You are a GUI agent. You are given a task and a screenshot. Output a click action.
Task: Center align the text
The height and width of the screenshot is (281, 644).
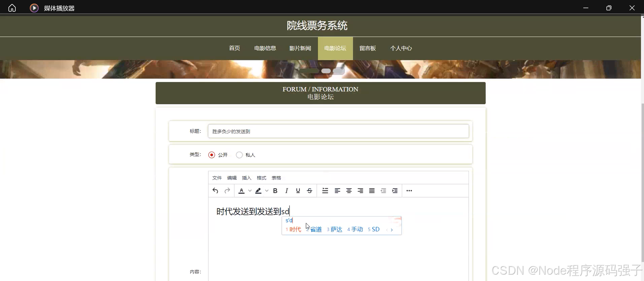tap(349, 191)
